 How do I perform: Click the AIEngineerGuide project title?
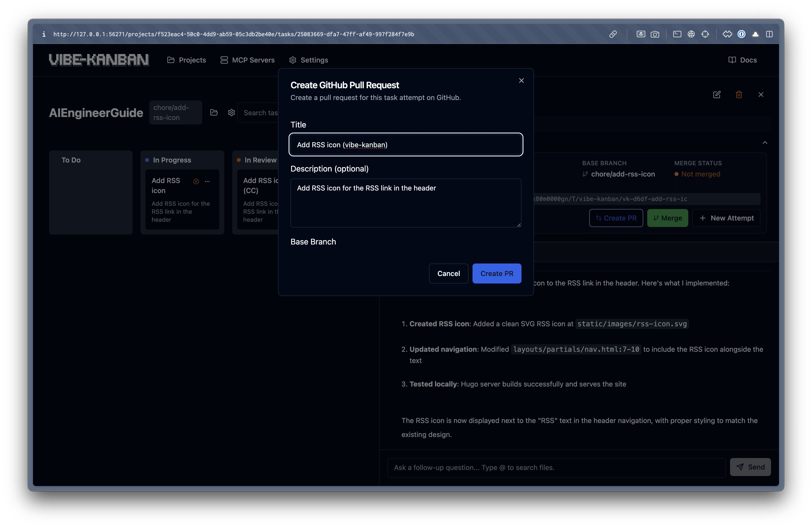96,113
